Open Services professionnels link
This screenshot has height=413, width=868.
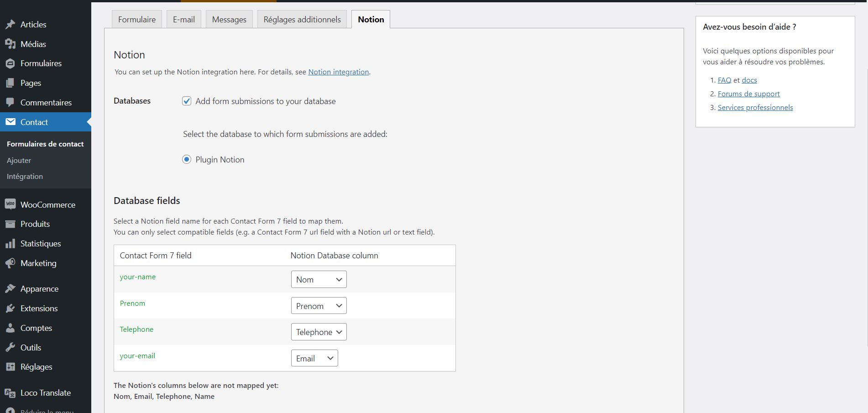pyautogui.click(x=755, y=107)
